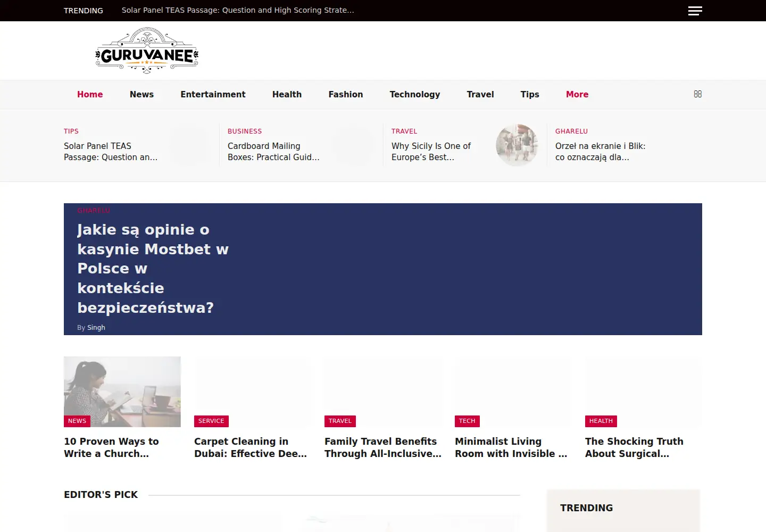The height and width of the screenshot is (532, 766).
Task: Click the GHARELU label above Orzeł article
Action: (x=571, y=131)
